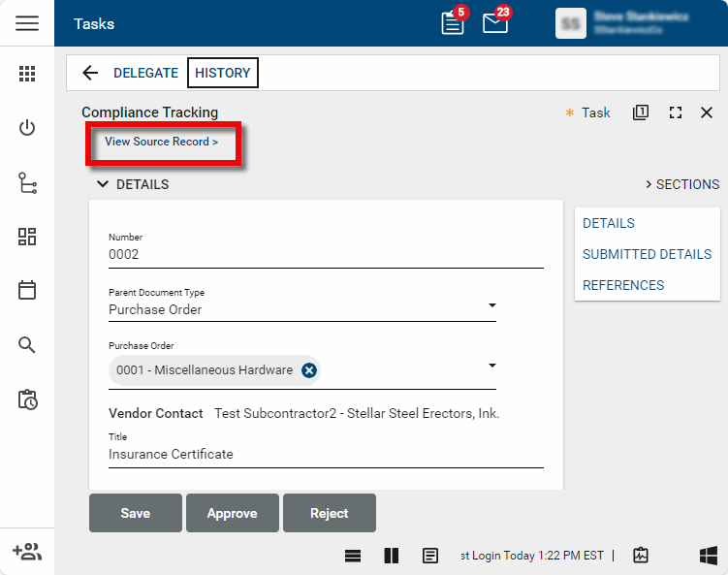Viewport: 728px width, 575px height.
Task: Click the Approve button
Action: (232, 513)
